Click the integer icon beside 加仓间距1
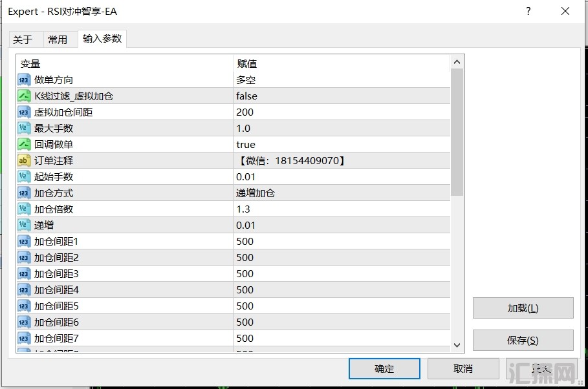588x389 pixels. (x=24, y=242)
